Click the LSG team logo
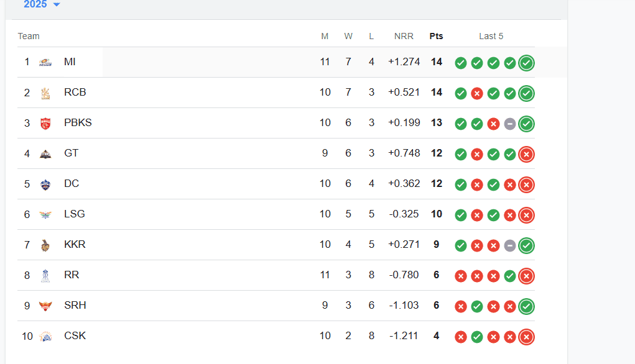This screenshot has height=364, width=635. click(45, 215)
